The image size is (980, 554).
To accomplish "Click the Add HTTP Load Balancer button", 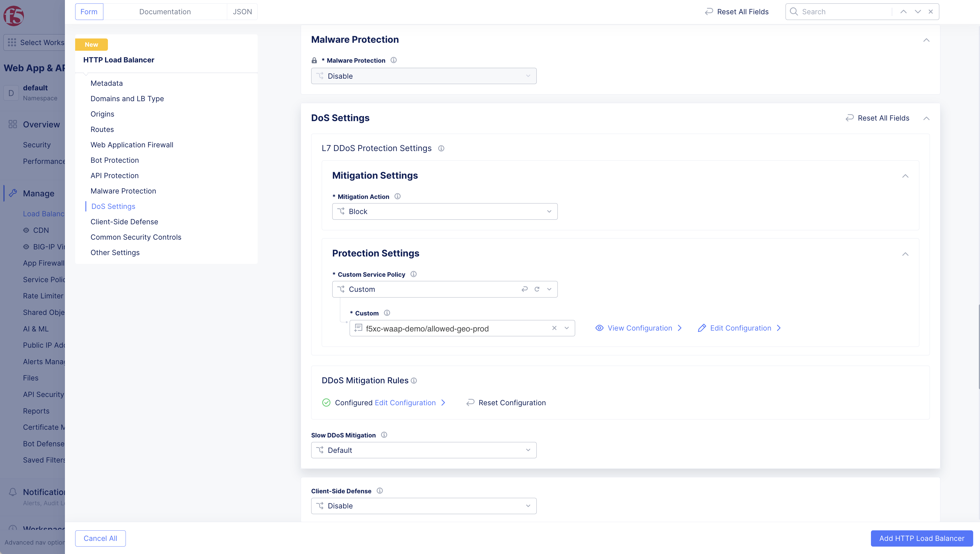I will point(921,538).
